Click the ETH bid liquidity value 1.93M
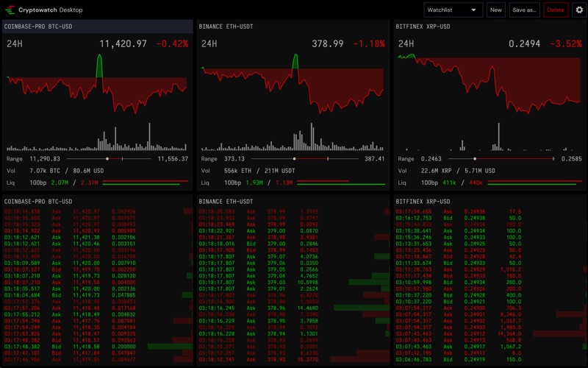The height and width of the screenshot is (368, 588). pos(254,183)
